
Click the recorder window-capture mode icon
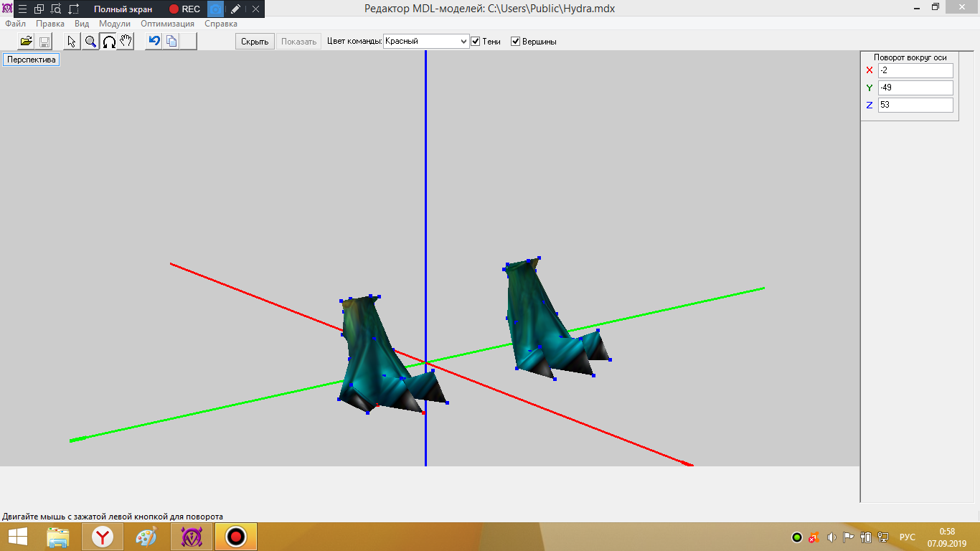click(39, 9)
